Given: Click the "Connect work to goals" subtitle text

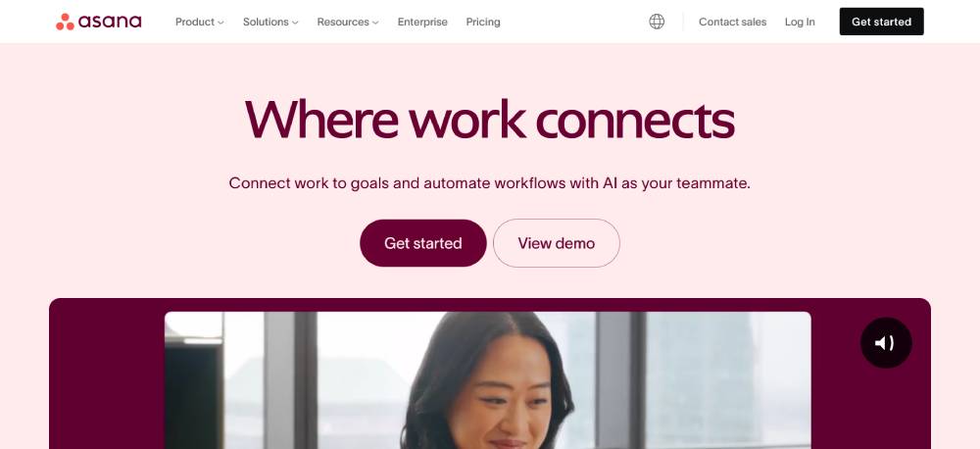Looking at the screenshot, I should (489, 183).
